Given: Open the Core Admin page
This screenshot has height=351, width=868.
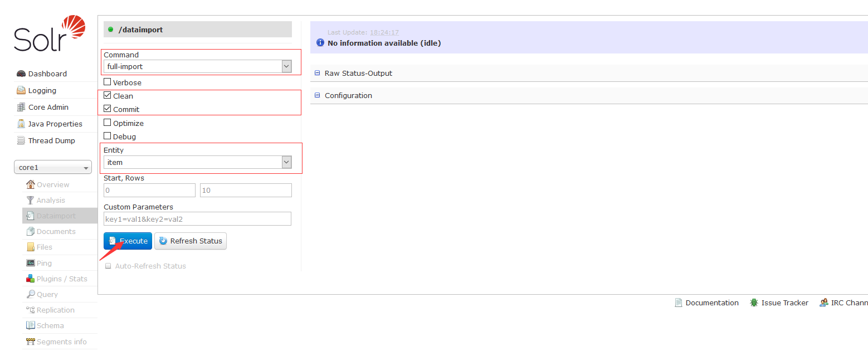Looking at the screenshot, I should pyautogui.click(x=48, y=107).
